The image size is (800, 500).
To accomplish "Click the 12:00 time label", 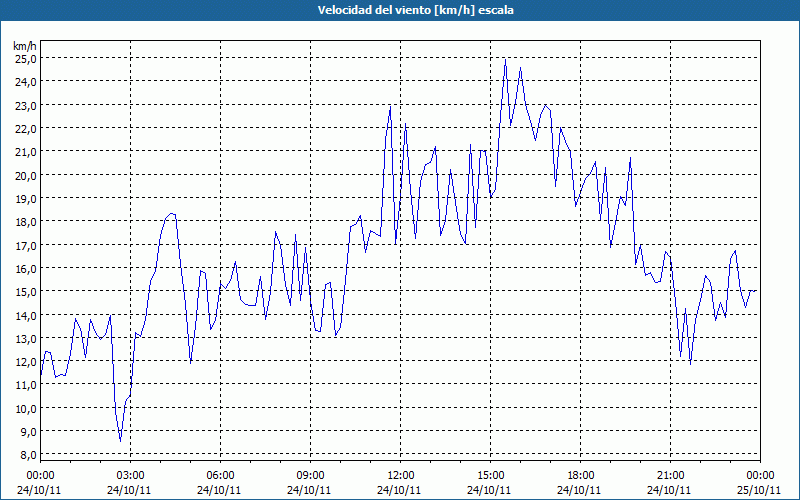I will tap(401, 476).
